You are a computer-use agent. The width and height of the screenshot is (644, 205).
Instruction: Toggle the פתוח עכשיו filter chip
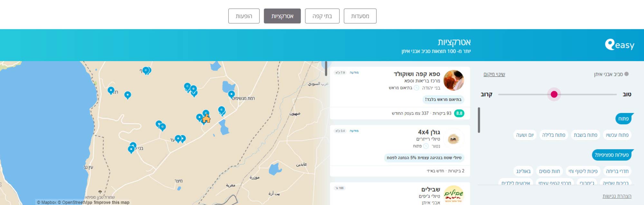pos(617,135)
